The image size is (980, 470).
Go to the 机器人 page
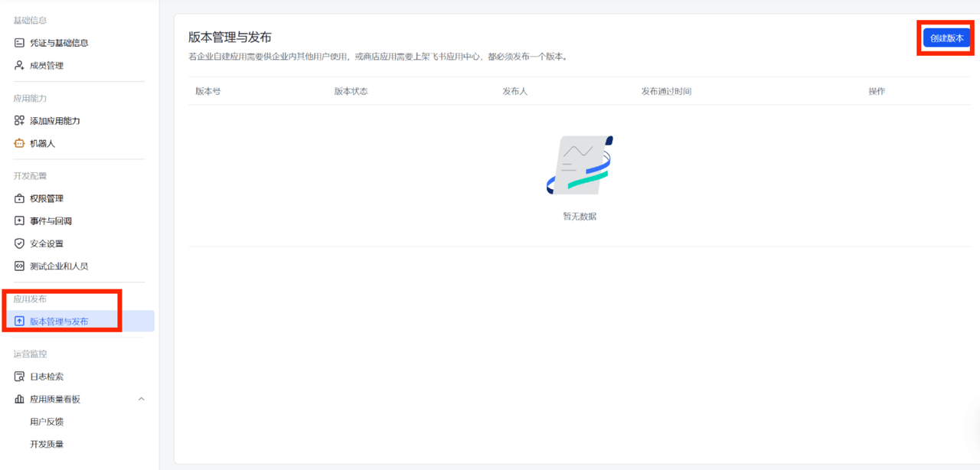tap(43, 143)
